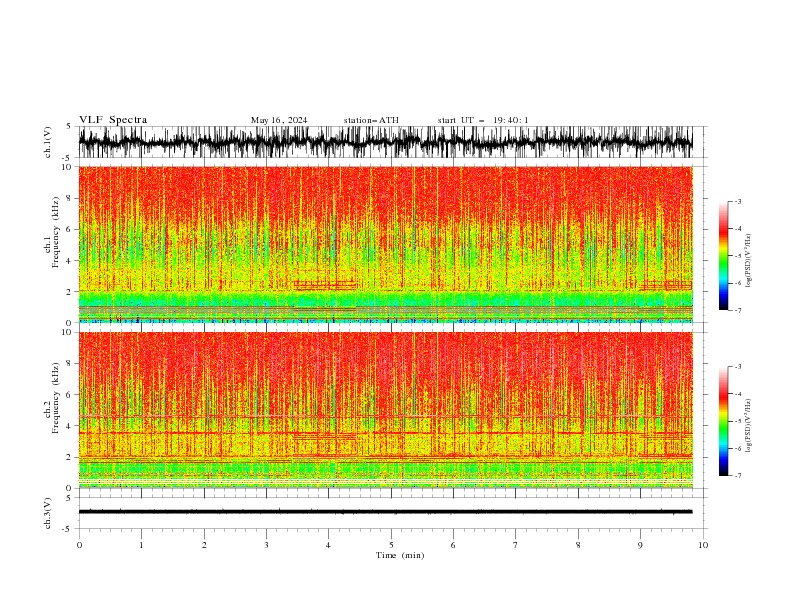
Task: Click time axis tick label "7"
Action: [516, 545]
